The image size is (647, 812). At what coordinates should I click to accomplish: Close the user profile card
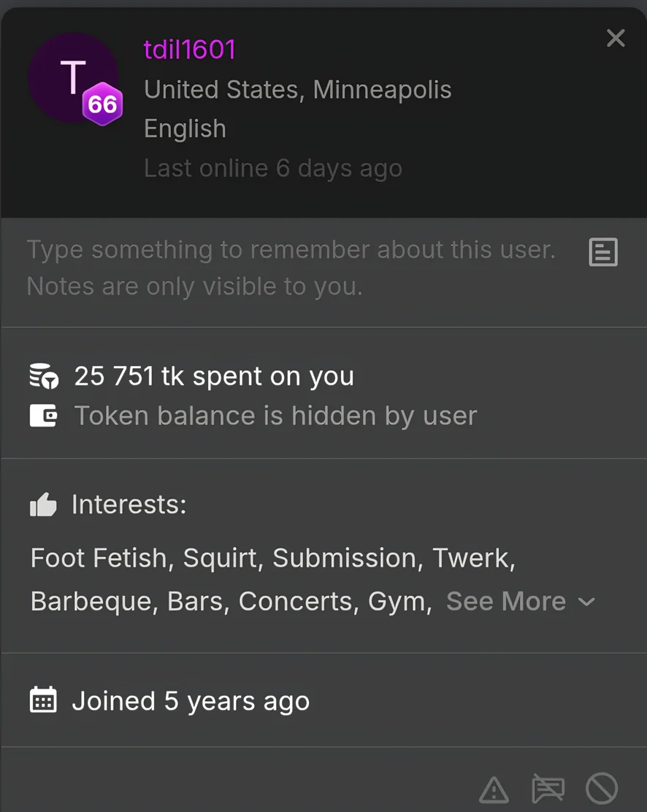[x=616, y=38]
